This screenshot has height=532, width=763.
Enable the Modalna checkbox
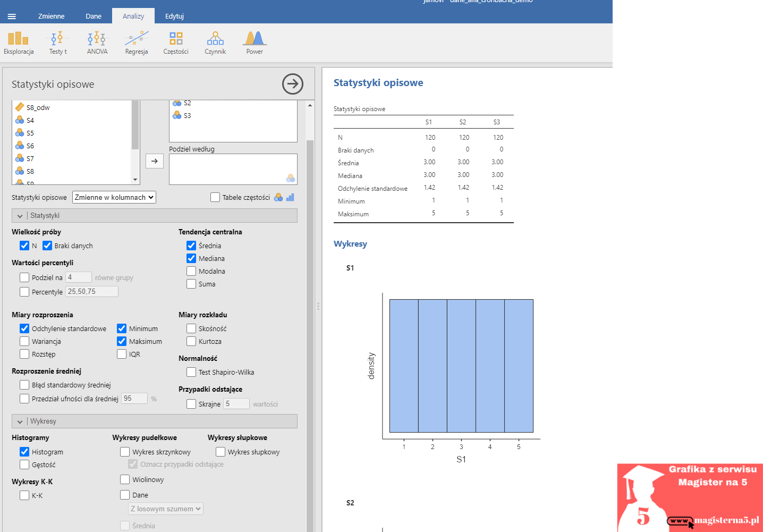(191, 271)
